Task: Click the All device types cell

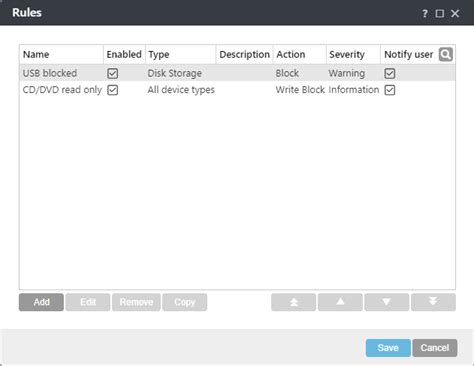Action: pos(181,90)
